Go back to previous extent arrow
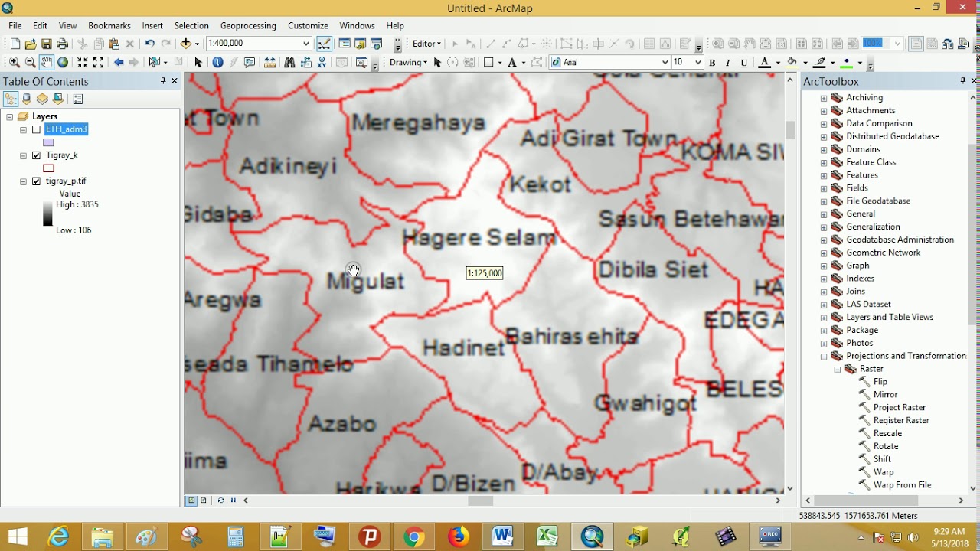Screen dimensions: 980x551 pos(119,63)
